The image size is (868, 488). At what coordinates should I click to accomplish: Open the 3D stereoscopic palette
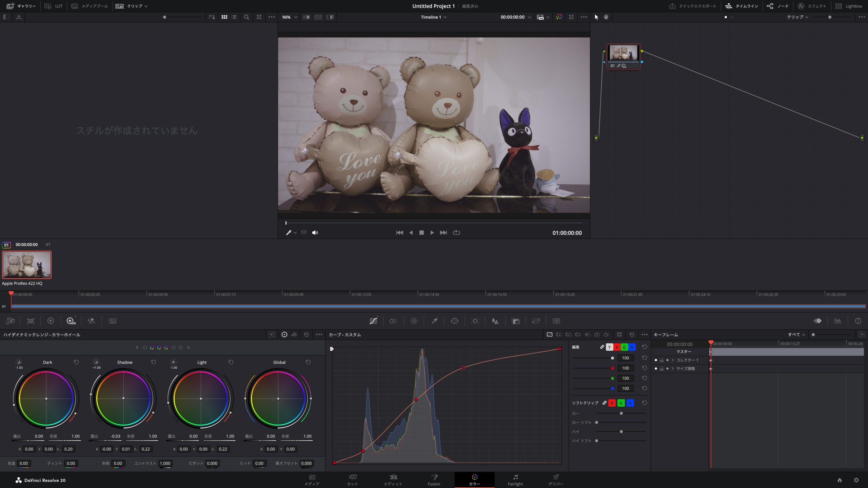click(556, 321)
